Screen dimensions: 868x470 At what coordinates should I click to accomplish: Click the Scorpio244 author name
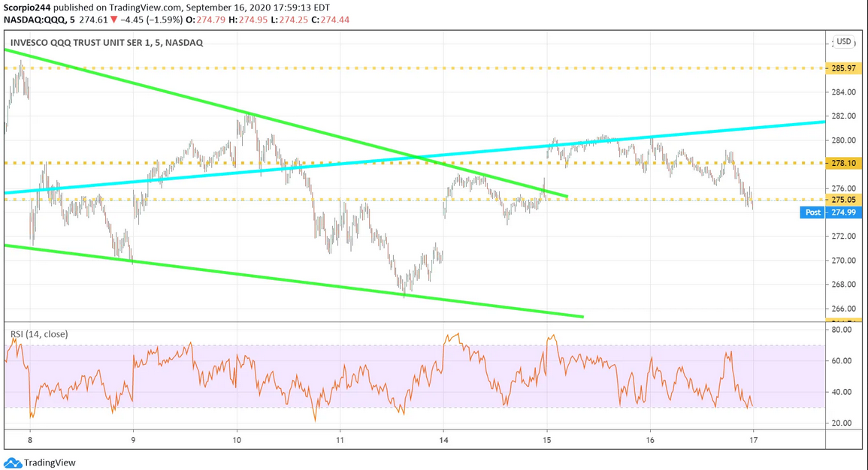[x=28, y=8]
